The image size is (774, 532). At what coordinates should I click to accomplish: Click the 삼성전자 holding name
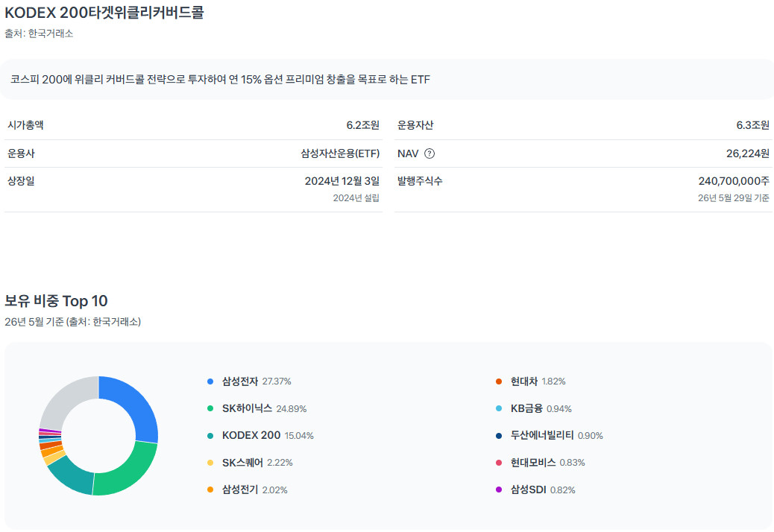[x=240, y=381]
